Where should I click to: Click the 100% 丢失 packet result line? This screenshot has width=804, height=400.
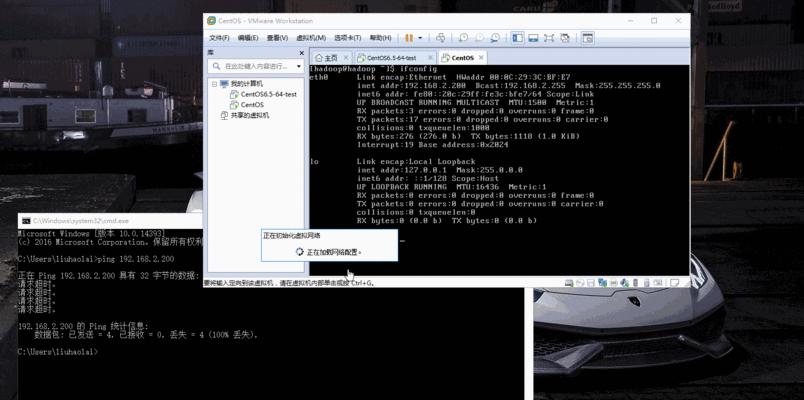(146, 335)
